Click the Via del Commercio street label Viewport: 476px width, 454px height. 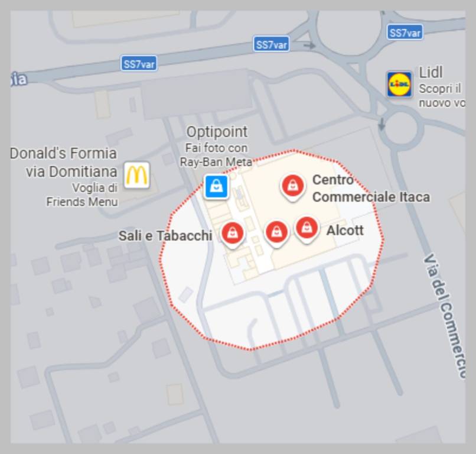pyautogui.click(x=444, y=316)
